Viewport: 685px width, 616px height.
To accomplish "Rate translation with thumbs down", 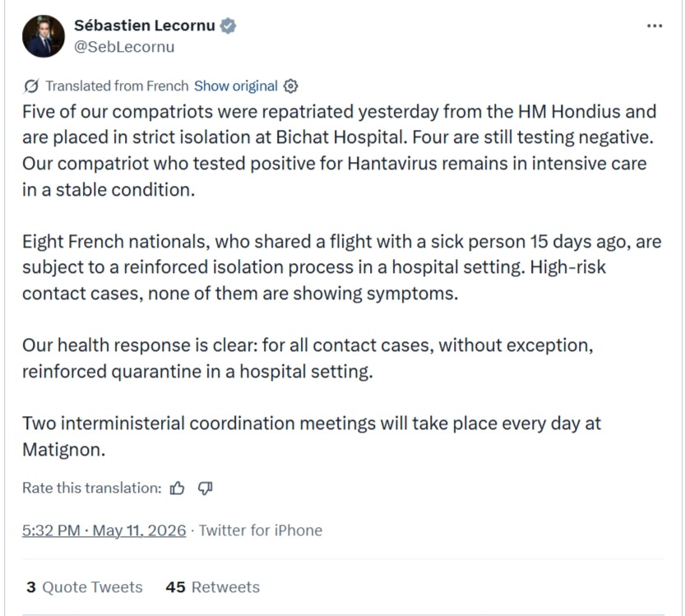I will (206, 488).
